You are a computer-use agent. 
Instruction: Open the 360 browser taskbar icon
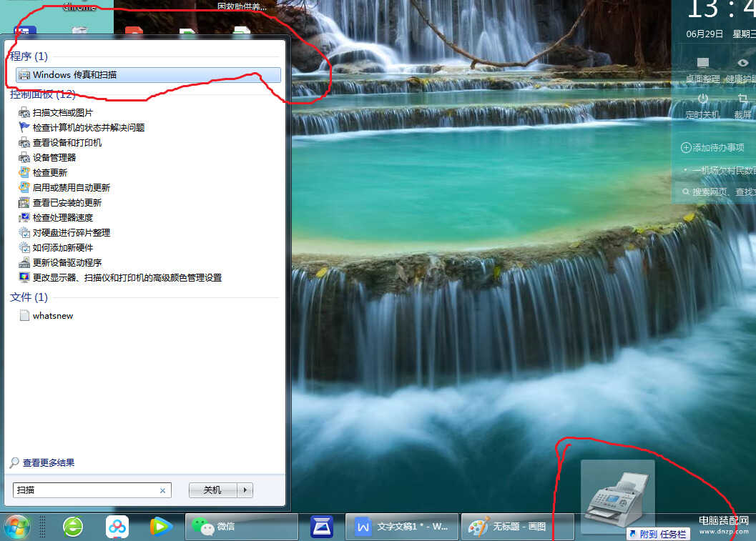point(73,527)
